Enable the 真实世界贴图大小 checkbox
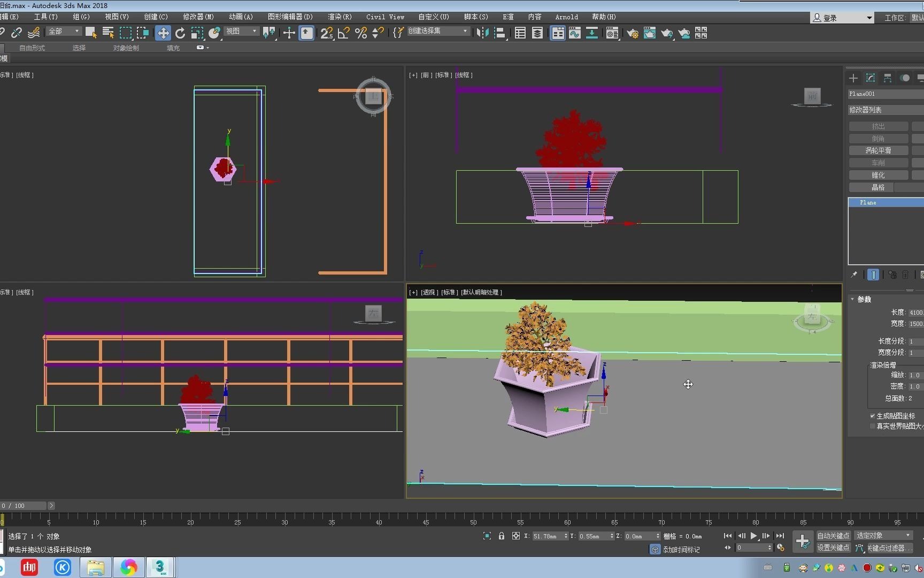924x578 pixels. tap(874, 426)
